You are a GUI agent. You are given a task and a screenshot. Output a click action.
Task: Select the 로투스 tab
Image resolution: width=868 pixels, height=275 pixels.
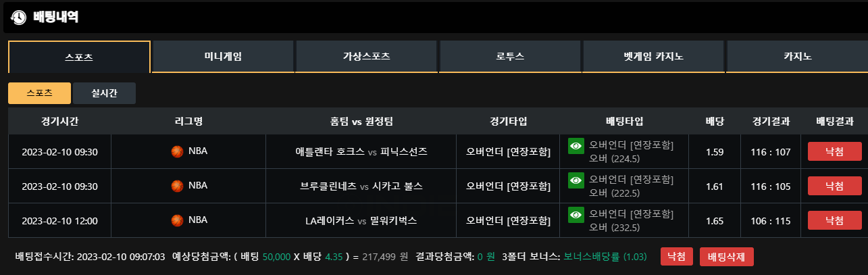pyautogui.click(x=510, y=57)
